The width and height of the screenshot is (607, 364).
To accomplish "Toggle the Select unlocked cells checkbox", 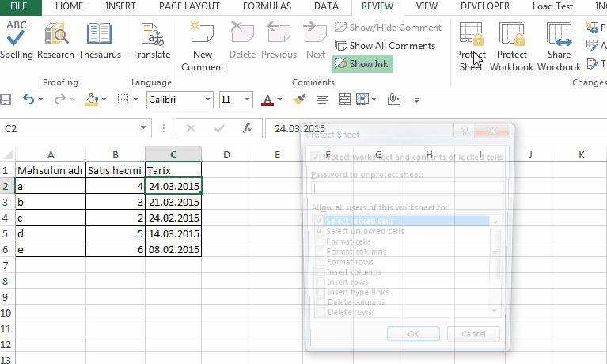I will [319, 231].
